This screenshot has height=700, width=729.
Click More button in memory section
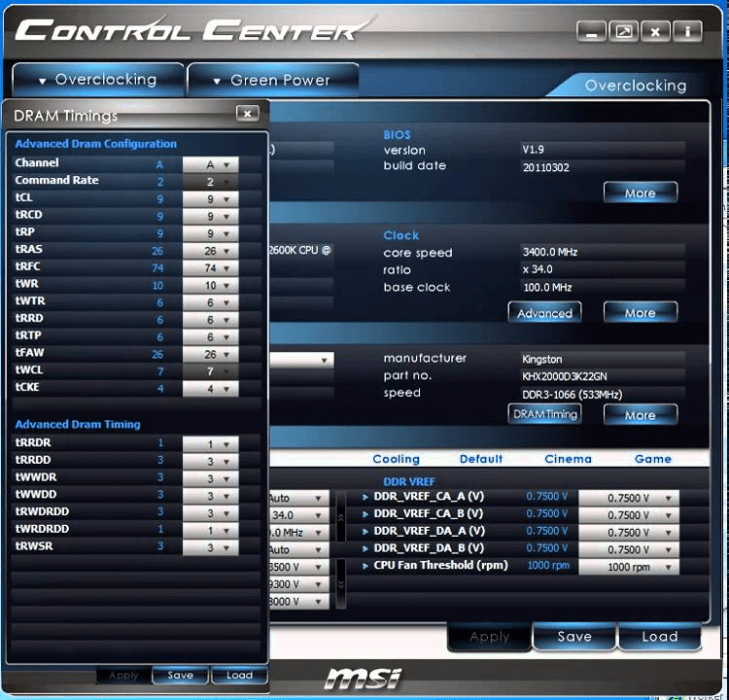point(641,414)
